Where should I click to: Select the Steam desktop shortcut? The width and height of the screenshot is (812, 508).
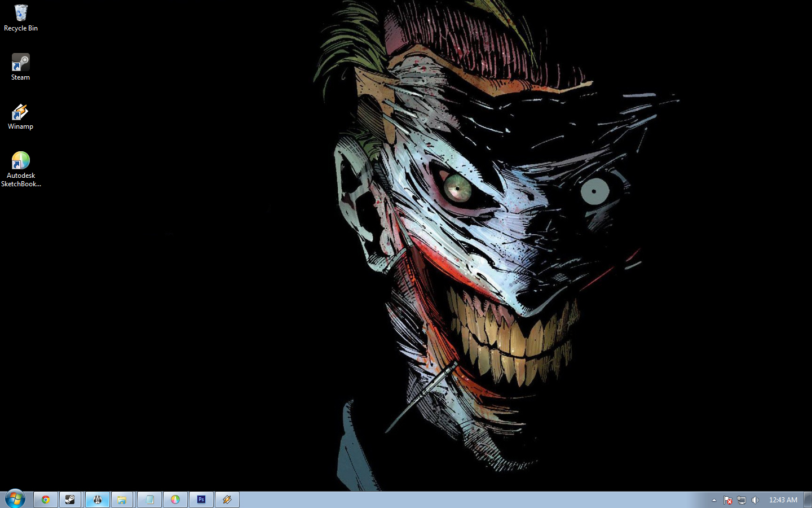20,67
